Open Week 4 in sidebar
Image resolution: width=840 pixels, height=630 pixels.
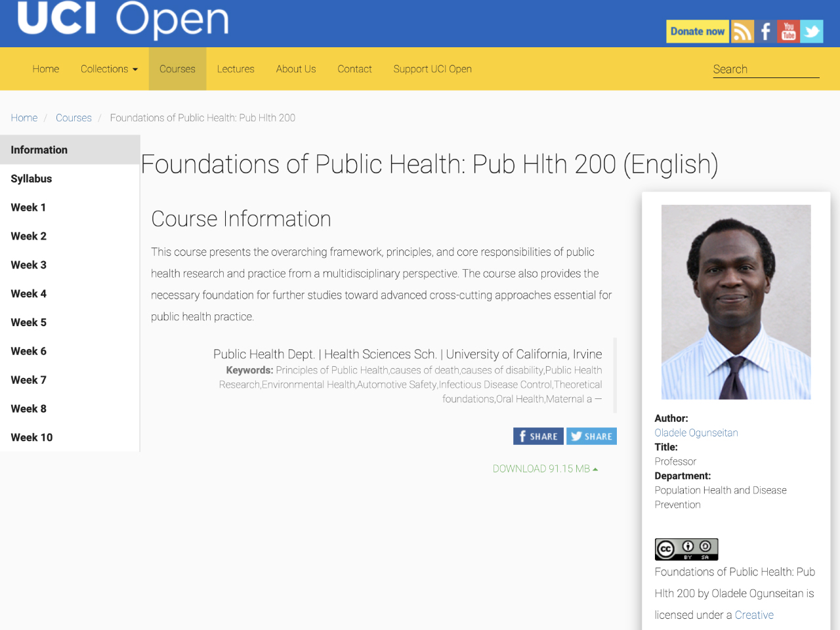point(70,294)
